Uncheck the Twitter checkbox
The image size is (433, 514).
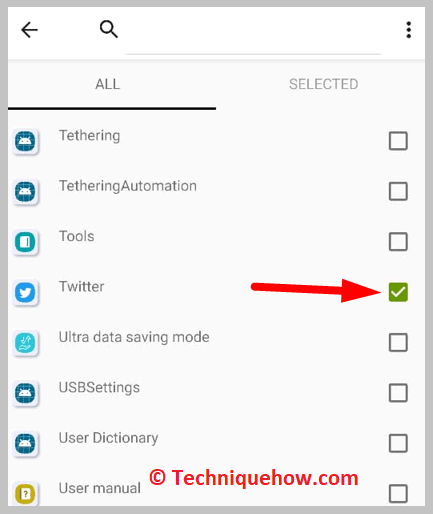398,292
